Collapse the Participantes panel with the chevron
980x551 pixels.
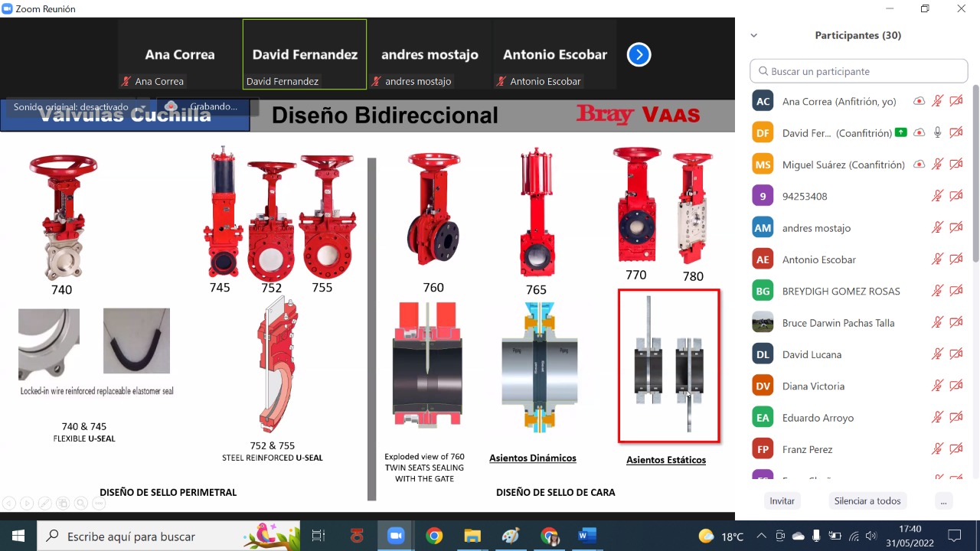point(754,35)
